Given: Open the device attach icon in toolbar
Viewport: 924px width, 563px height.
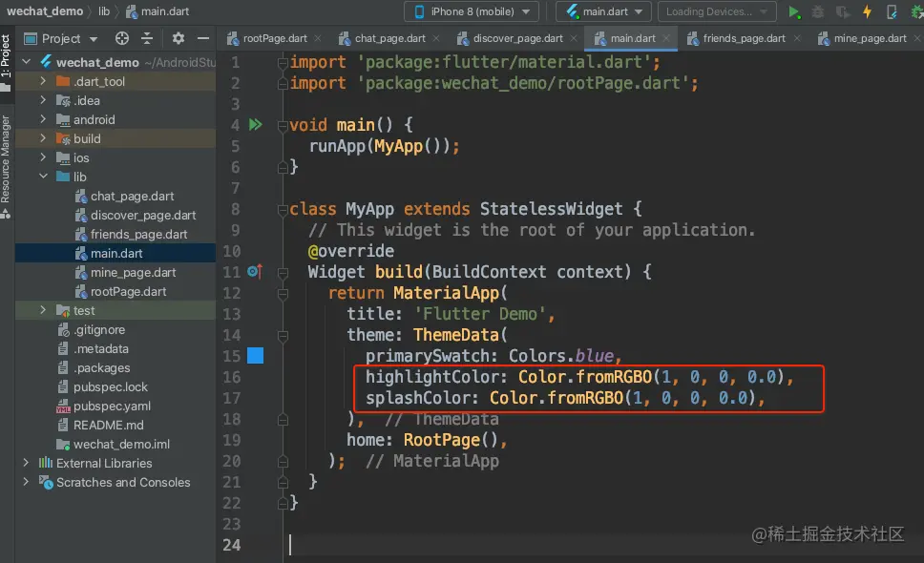Looking at the screenshot, I should click(892, 11).
